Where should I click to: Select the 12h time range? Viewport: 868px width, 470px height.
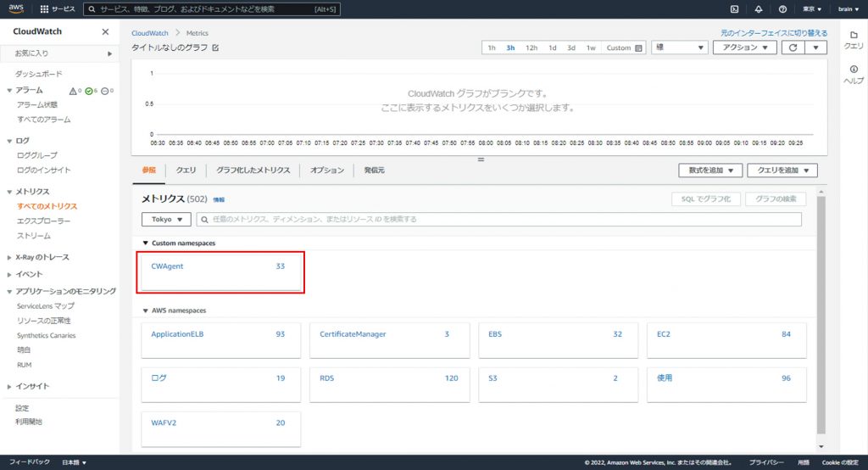(531, 48)
